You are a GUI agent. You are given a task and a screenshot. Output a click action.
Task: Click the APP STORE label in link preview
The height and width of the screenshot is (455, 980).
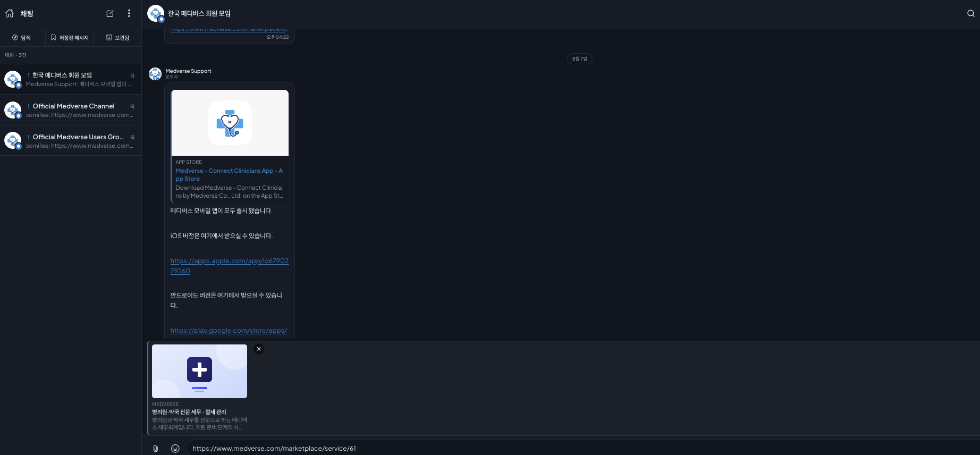click(x=189, y=162)
